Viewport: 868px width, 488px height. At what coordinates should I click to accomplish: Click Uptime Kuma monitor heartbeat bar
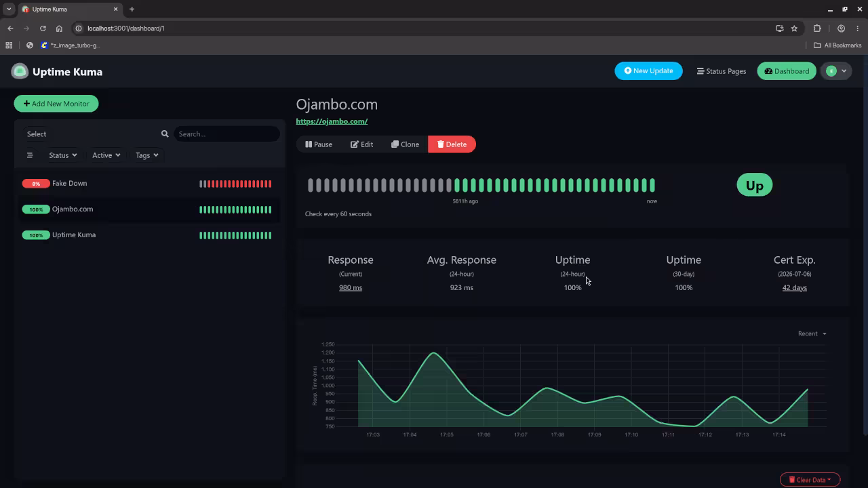(x=235, y=235)
